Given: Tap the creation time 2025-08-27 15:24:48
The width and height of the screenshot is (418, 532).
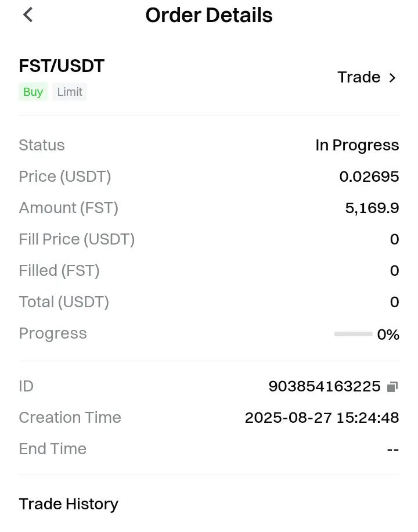Looking at the screenshot, I should 322,418.
